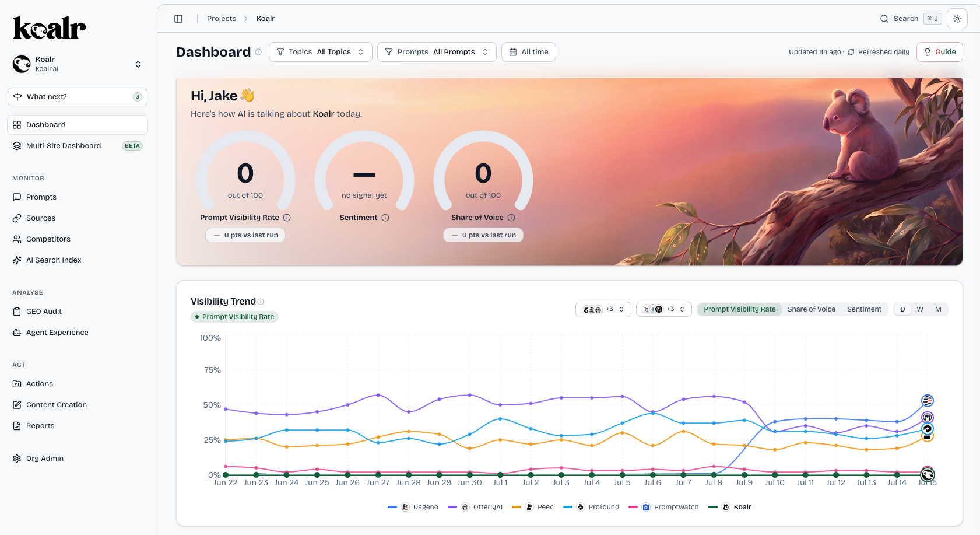Click the Projects breadcrumb
The width and height of the screenshot is (980, 535).
tap(222, 19)
